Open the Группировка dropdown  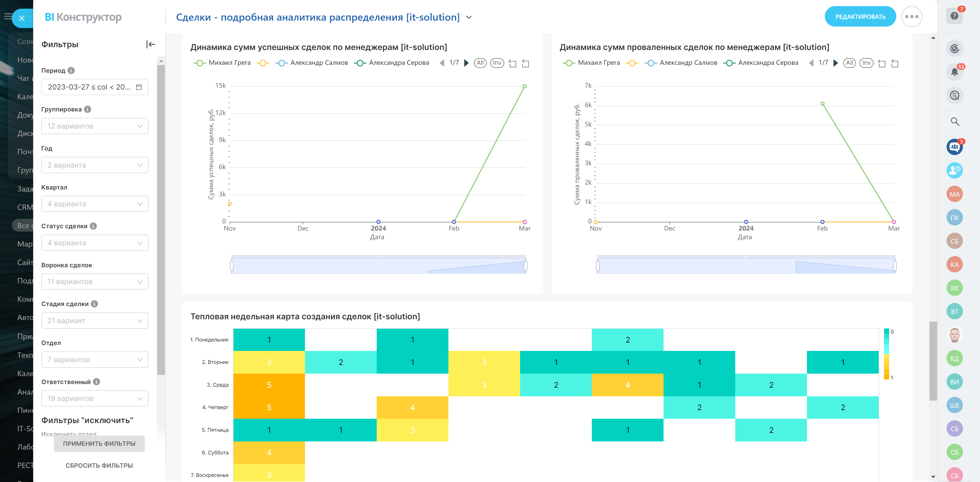pyautogui.click(x=95, y=126)
